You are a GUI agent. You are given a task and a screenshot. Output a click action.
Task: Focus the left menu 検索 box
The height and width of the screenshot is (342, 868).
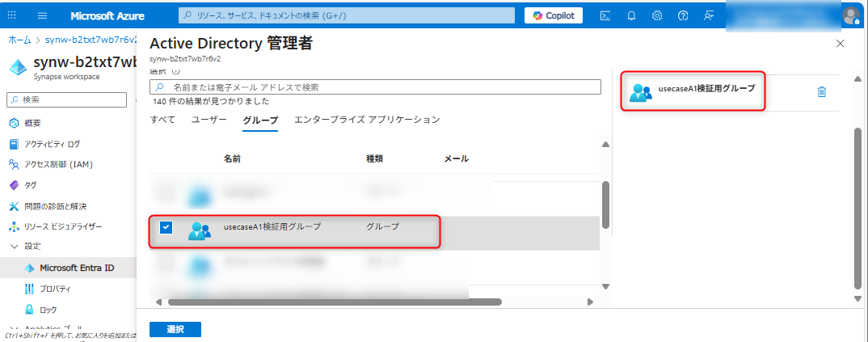click(x=67, y=99)
